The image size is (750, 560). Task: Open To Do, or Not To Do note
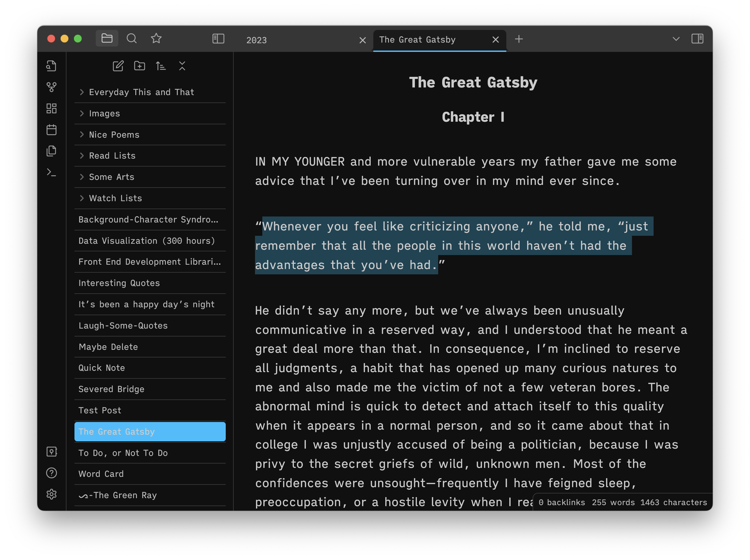150,453
